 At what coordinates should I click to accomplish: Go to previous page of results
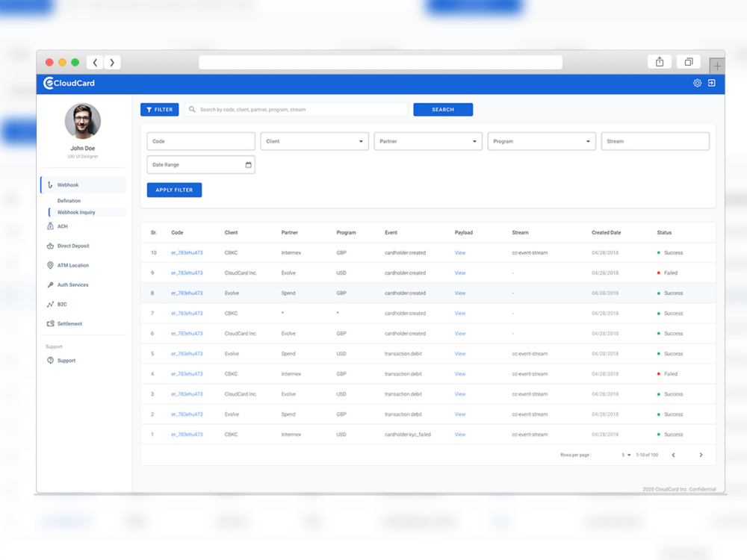point(673,455)
